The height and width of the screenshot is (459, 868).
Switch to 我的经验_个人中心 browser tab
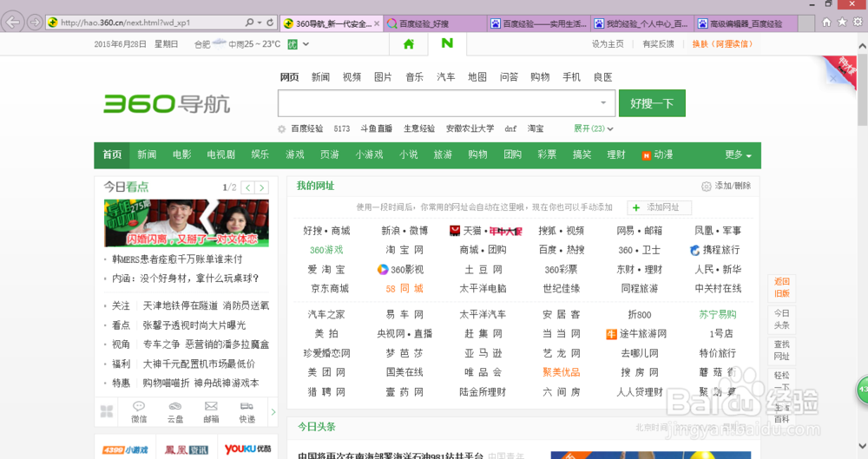pyautogui.click(x=642, y=23)
